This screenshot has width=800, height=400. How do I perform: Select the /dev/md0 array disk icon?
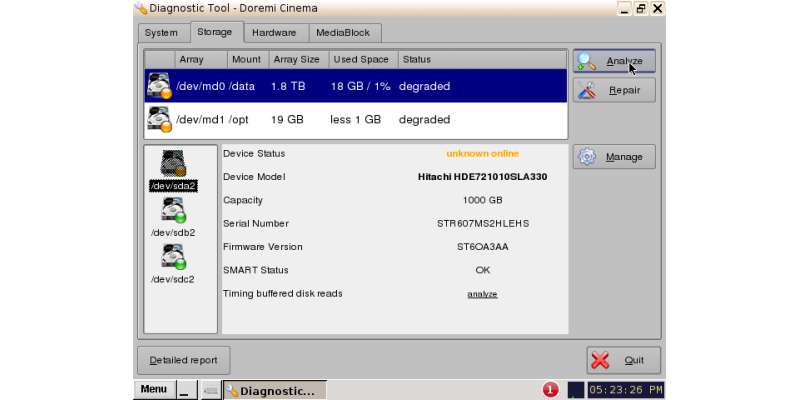coord(159,86)
